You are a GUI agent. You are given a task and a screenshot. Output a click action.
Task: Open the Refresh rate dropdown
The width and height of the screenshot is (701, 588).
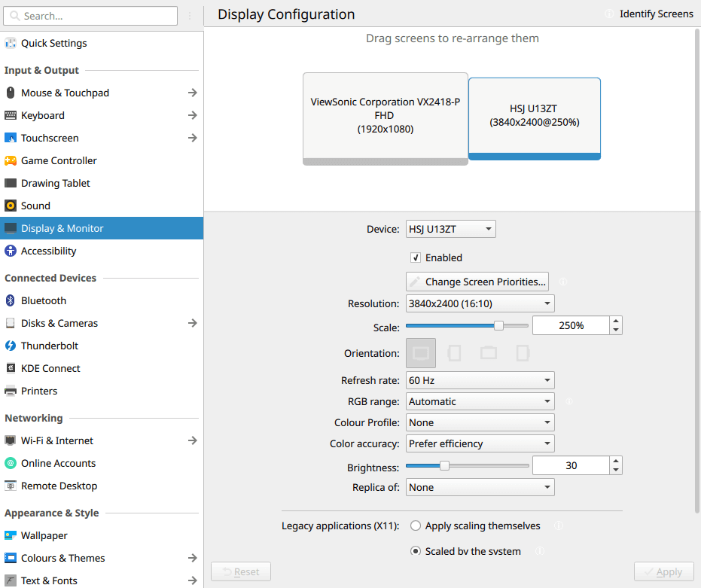point(480,380)
